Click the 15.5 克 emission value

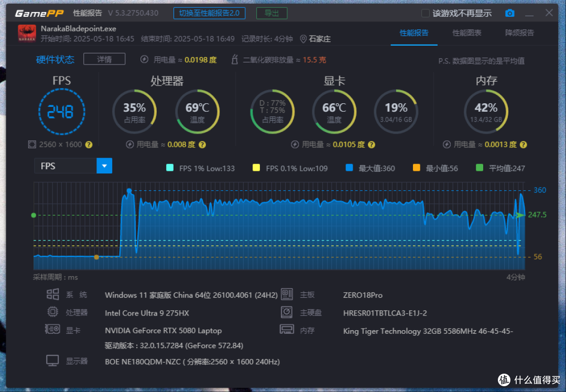tap(314, 60)
